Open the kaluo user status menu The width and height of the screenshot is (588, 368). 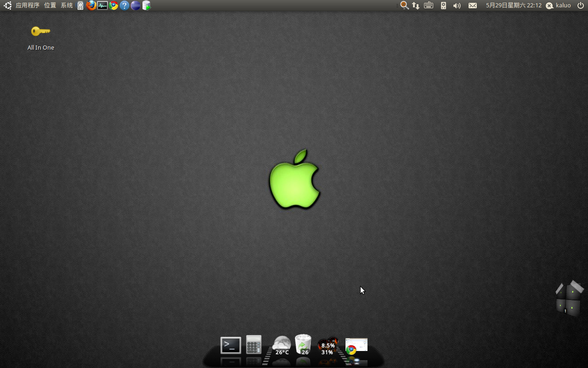(558, 6)
